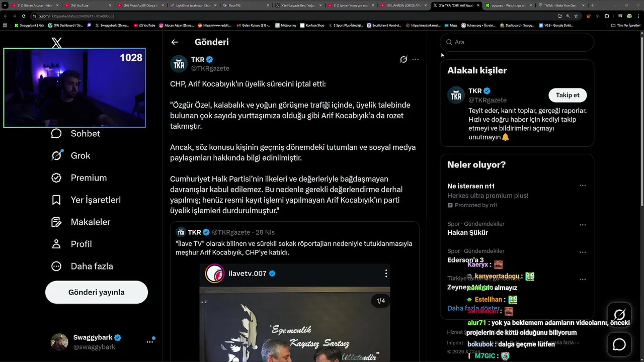Screen dimensions: 644x362
Task: Click the @TKRgazete handle under the post author
Action: [210, 68]
